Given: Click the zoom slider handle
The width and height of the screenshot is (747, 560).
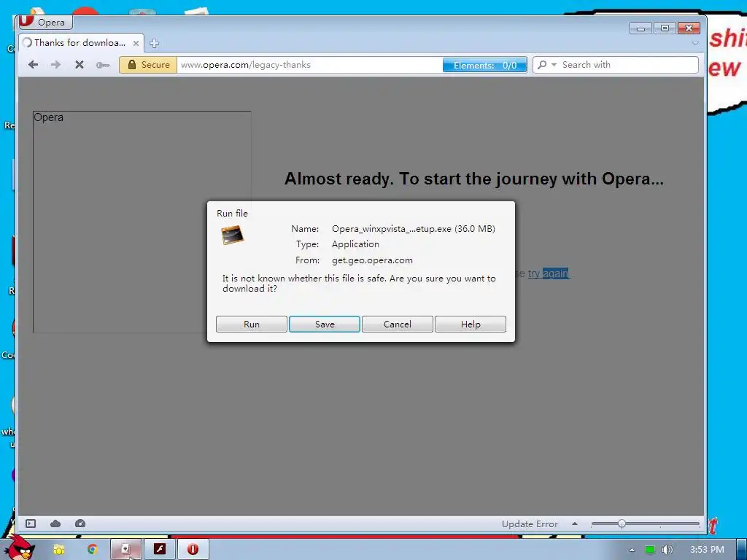Looking at the screenshot, I should click(x=622, y=524).
